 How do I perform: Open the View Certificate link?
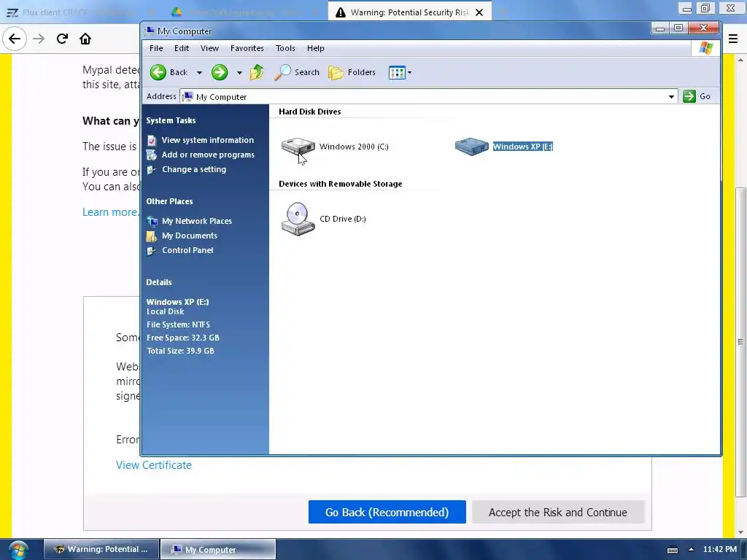pos(154,465)
